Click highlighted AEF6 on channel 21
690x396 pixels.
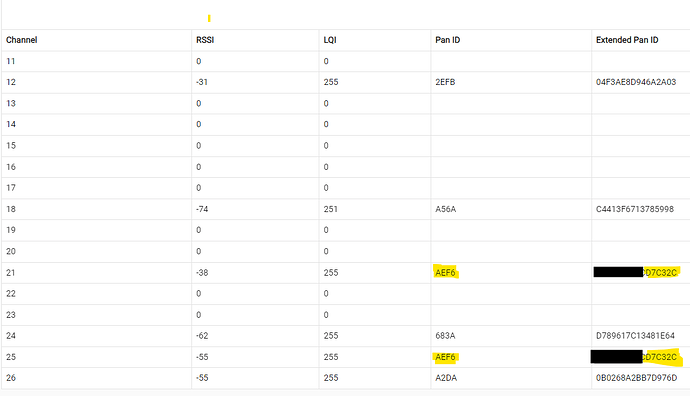coord(445,273)
